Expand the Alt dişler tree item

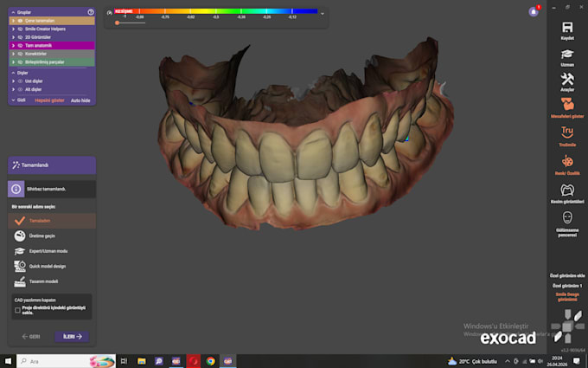coord(13,89)
